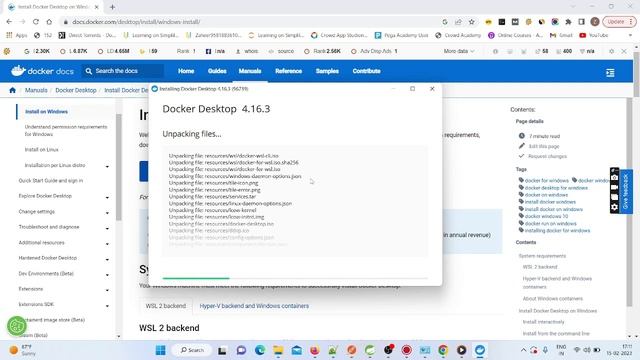Click the browser back arrow
The image size is (640, 360).
(x=9, y=22)
